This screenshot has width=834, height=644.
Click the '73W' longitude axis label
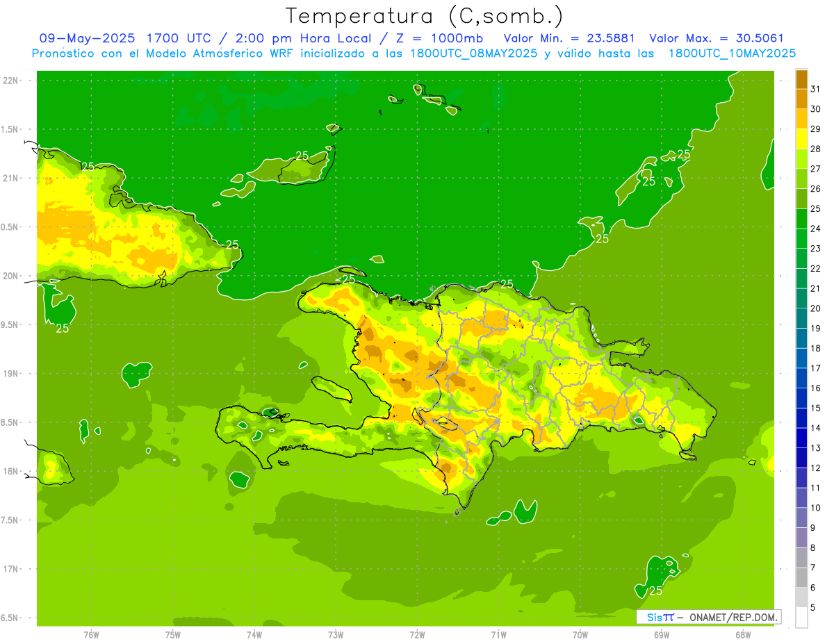coord(336,635)
